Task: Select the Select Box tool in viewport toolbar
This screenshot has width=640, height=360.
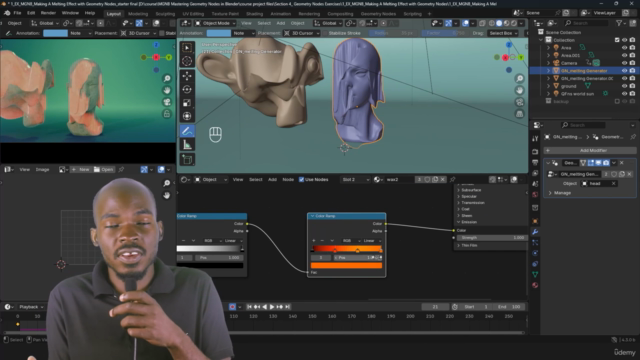Action: [187, 48]
